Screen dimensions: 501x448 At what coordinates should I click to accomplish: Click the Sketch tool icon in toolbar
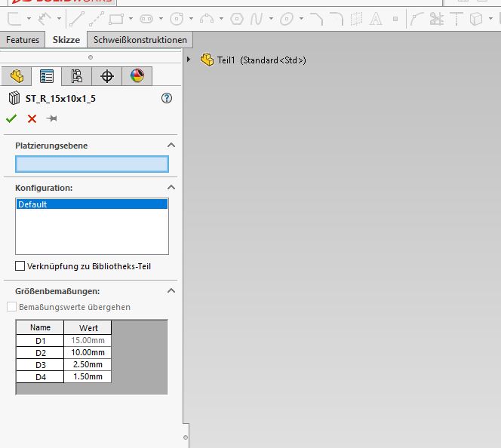14,19
